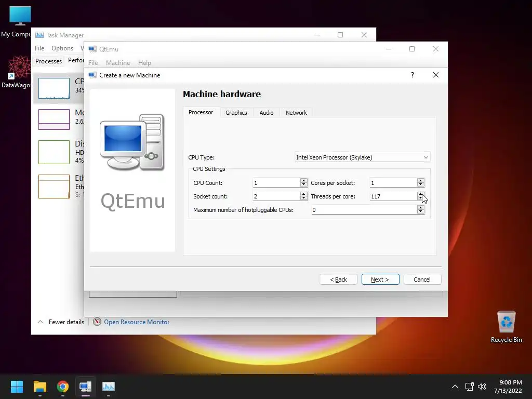Viewport: 532px width, 399px height.
Task: Open Resource Monitor link
Action: click(137, 322)
